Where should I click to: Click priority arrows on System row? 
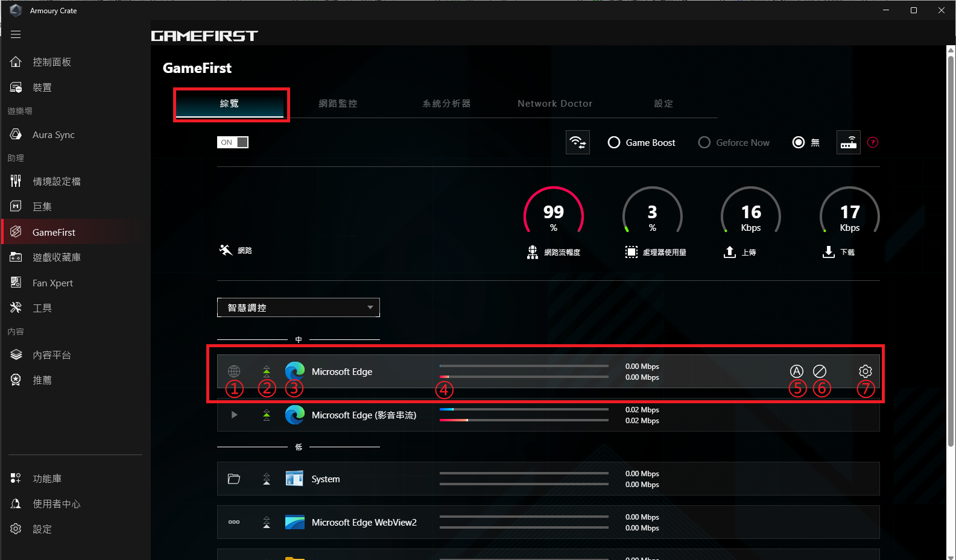pos(267,479)
